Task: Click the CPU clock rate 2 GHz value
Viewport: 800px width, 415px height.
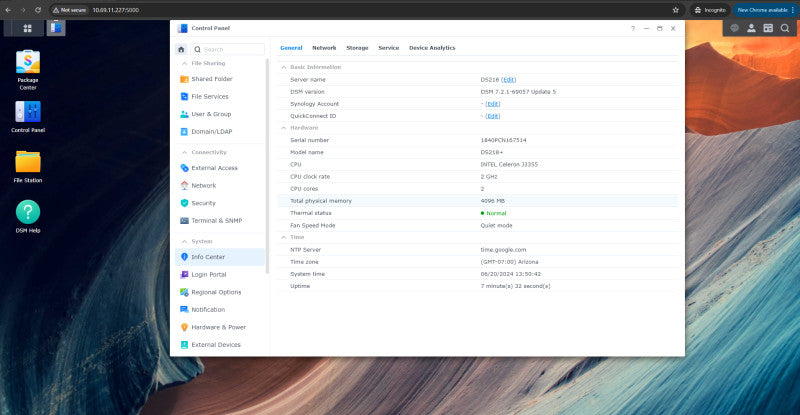Action: coord(488,177)
